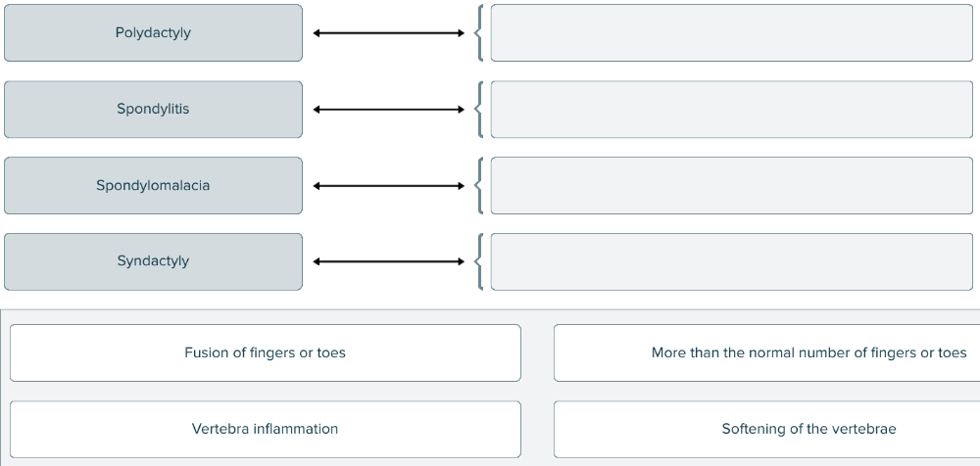Viewport: 980px width, 466px height.
Task: Click the empty answer slot for Polydactyly
Action: [731, 33]
